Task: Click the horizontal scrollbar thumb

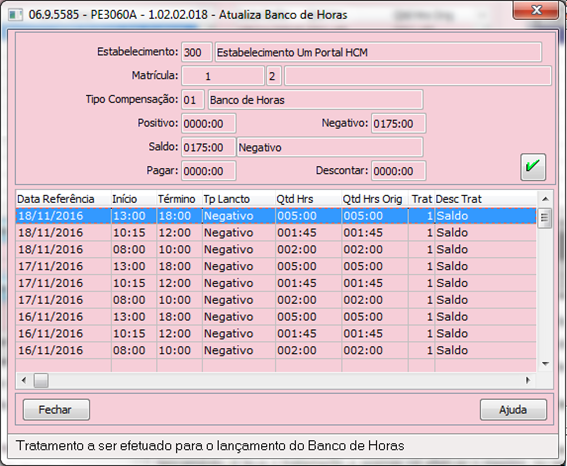Action: tap(41, 380)
